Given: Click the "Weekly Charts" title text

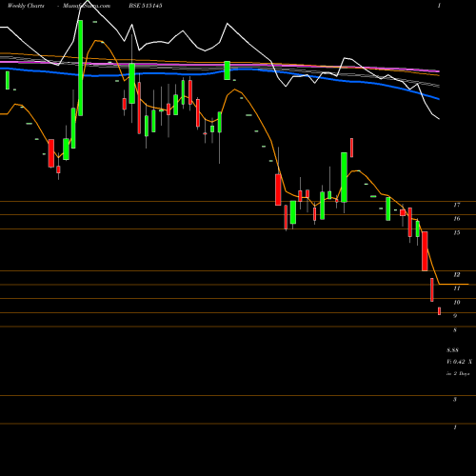Looking at the screenshot, I should pyautogui.click(x=26, y=6).
